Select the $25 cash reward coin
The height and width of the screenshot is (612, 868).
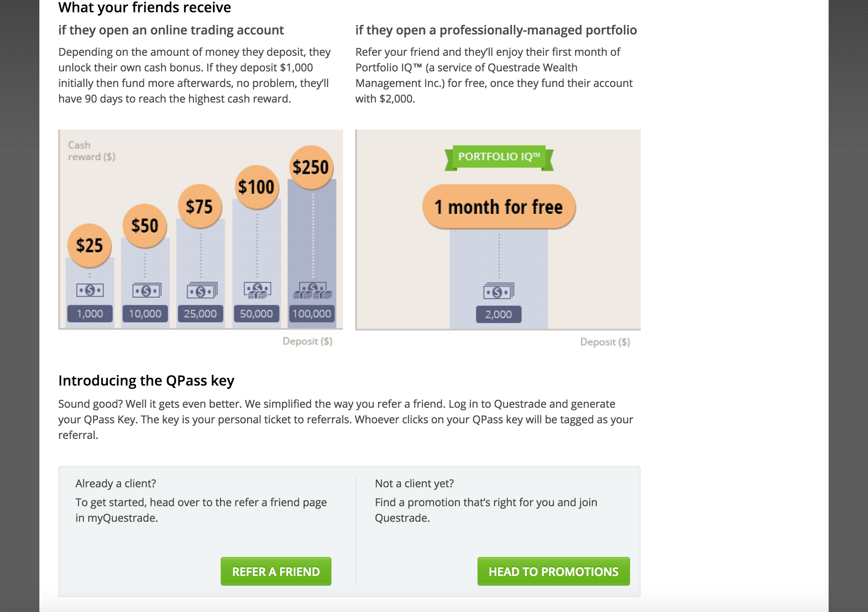[89, 245]
